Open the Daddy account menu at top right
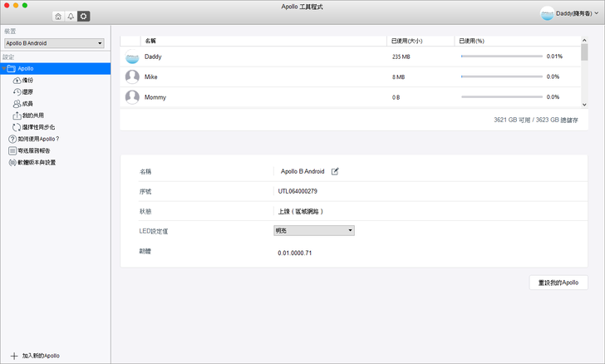The height and width of the screenshot is (364, 605). (568, 13)
